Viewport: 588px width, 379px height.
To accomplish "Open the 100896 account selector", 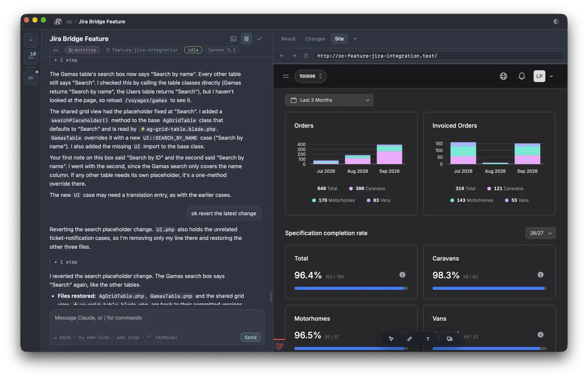I will (x=311, y=76).
